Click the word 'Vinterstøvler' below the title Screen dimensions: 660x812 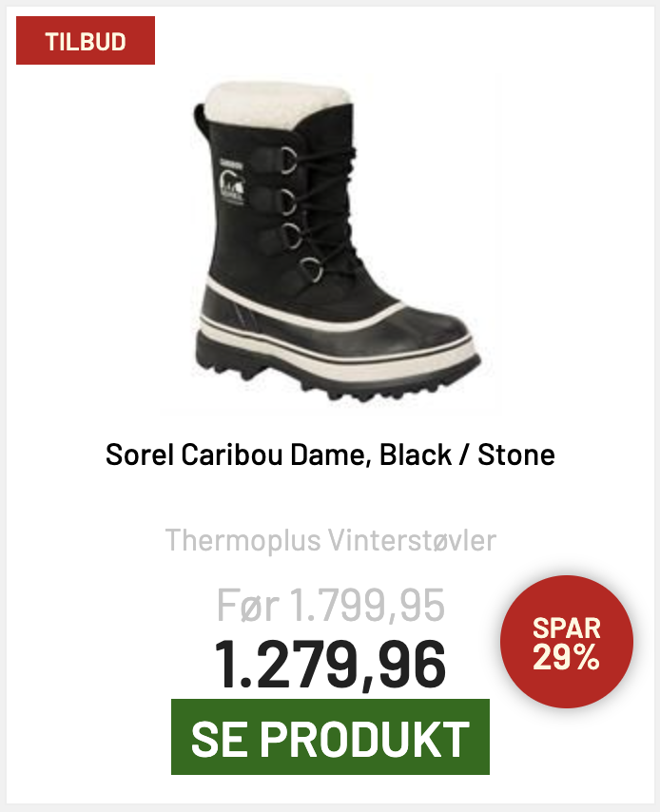(412, 540)
